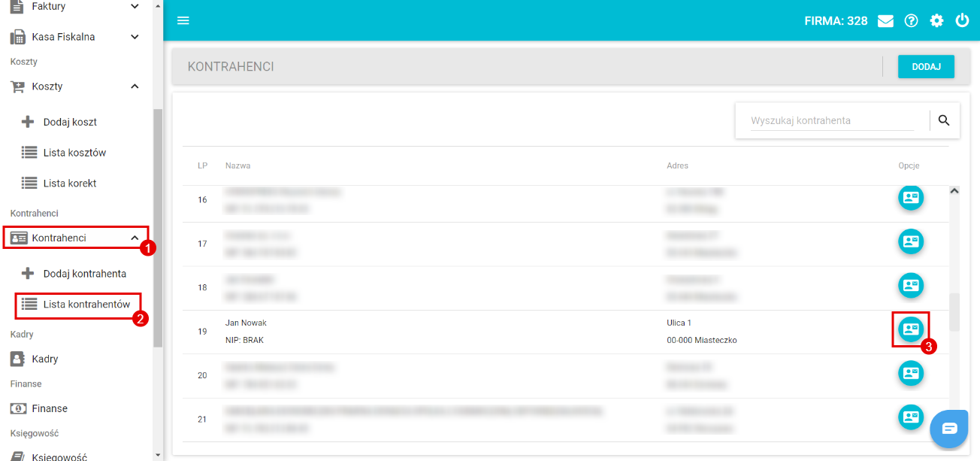Click the Jan Nowak name text
Viewport: 980px width, 461px height.
point(246,323)
